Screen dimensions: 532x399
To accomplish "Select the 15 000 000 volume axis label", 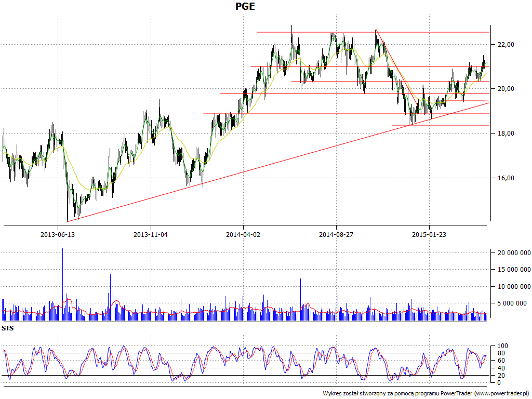I will point(514,270).
